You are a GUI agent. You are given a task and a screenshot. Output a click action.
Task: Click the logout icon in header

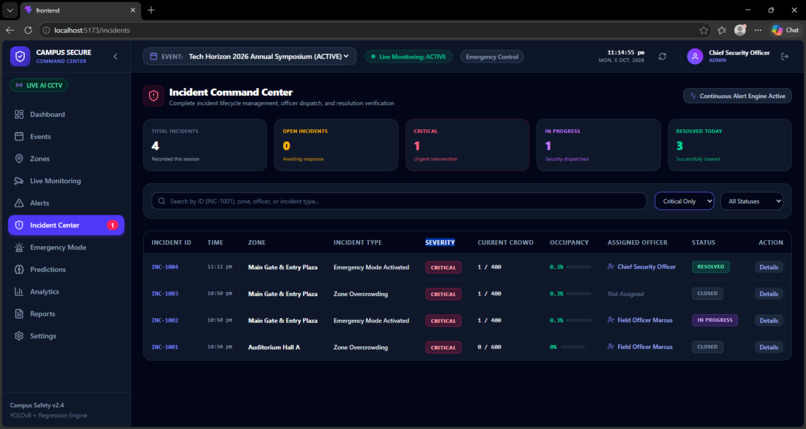[784, 57]
